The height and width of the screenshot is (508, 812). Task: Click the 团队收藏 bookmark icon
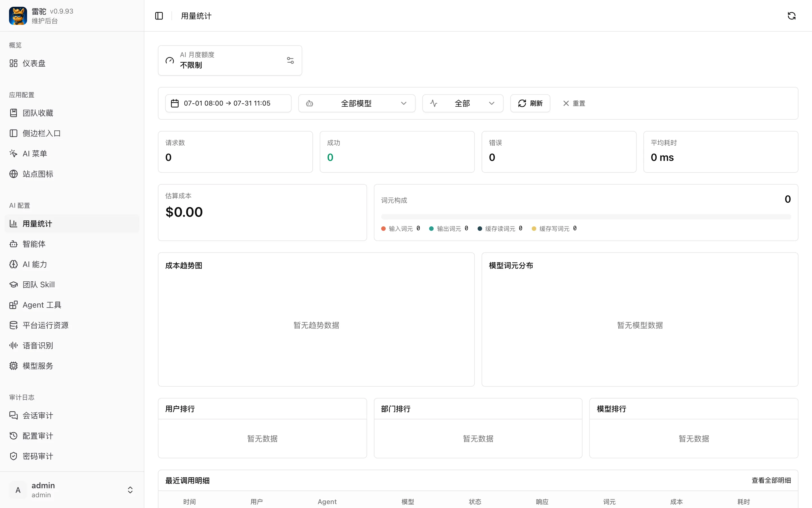point(14,113)
